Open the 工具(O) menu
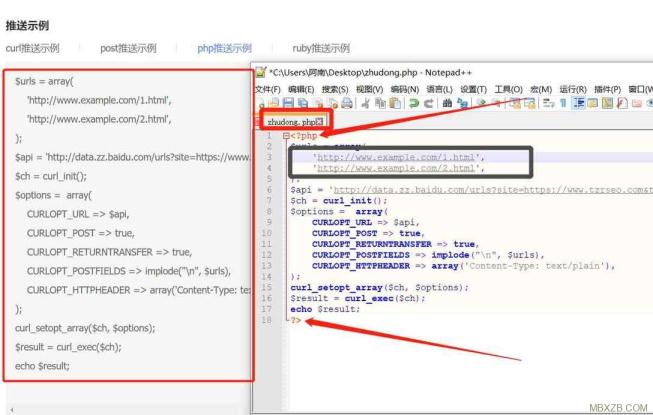Screen dimensions: 653x415 point(508,89)
